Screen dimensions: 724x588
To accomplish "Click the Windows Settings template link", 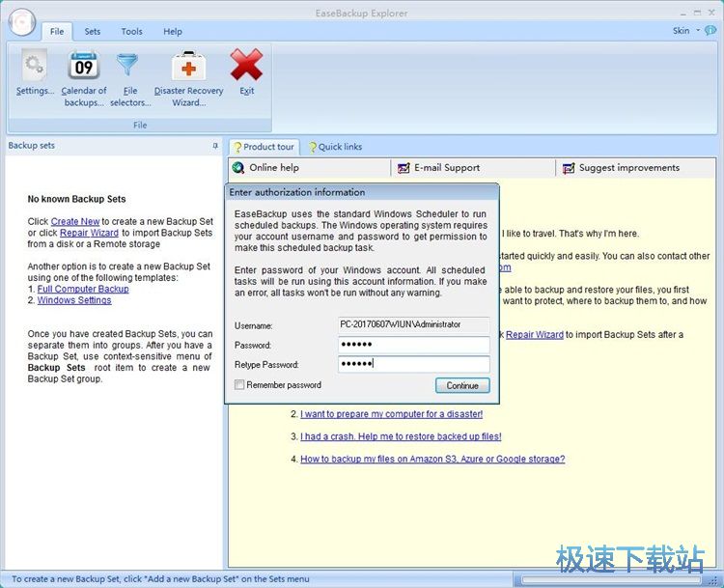I will point(74,300).
